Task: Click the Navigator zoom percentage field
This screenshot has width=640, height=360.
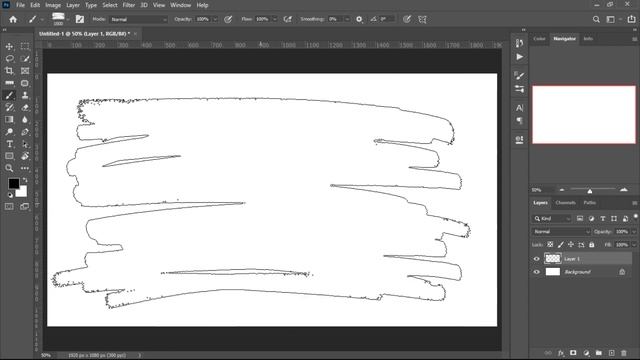Action: pos(542,190)
